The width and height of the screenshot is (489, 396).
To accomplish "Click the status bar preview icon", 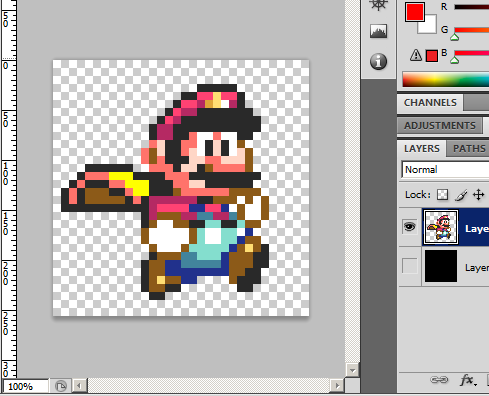I will (x=61, y=386).
